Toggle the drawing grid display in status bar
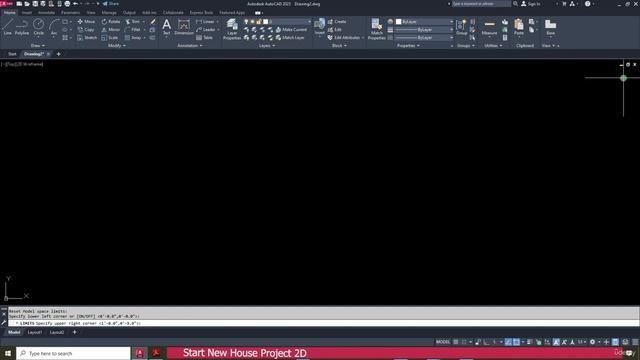This screenshot has height=360, width=640. (x=456, y=342)
